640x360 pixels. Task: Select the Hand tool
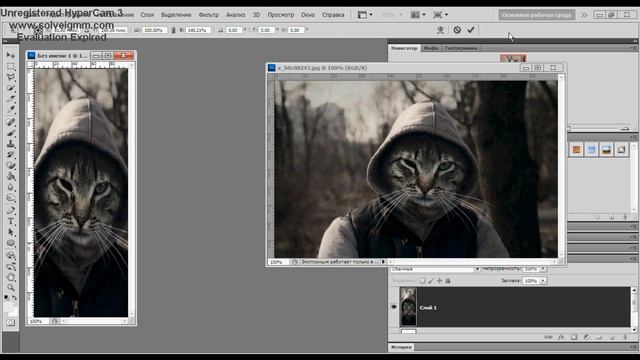pos(11,278)
